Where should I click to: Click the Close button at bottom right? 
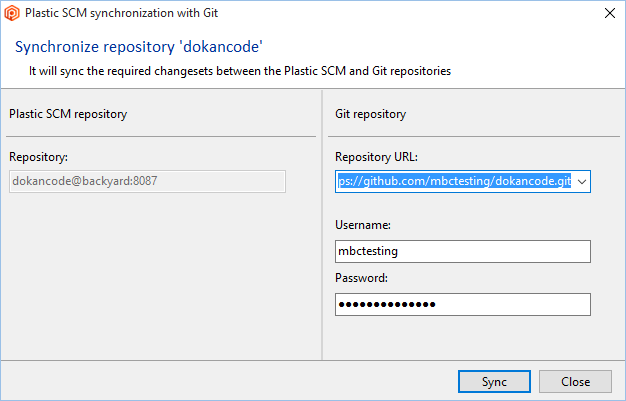click(x=575, y=382)
